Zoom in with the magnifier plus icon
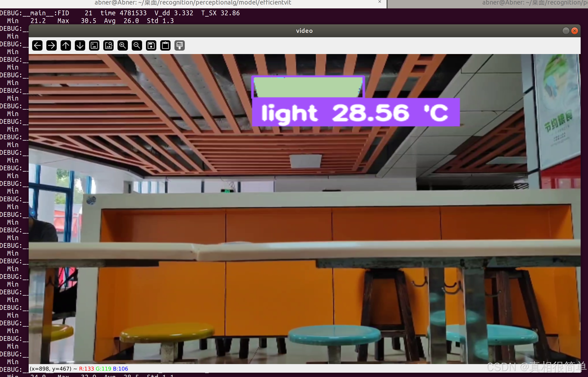 [122, 45]
